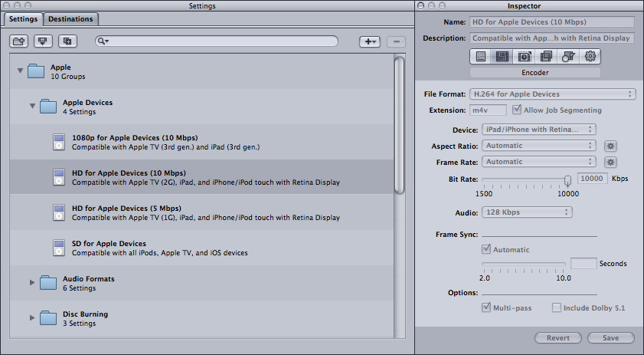Click the Description text field
The image size is (644, 355).
coord(552,38)
